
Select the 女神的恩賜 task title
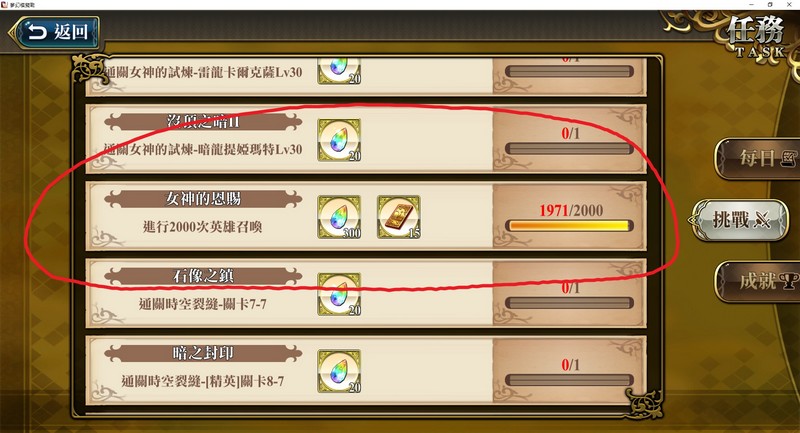[203, 199]
